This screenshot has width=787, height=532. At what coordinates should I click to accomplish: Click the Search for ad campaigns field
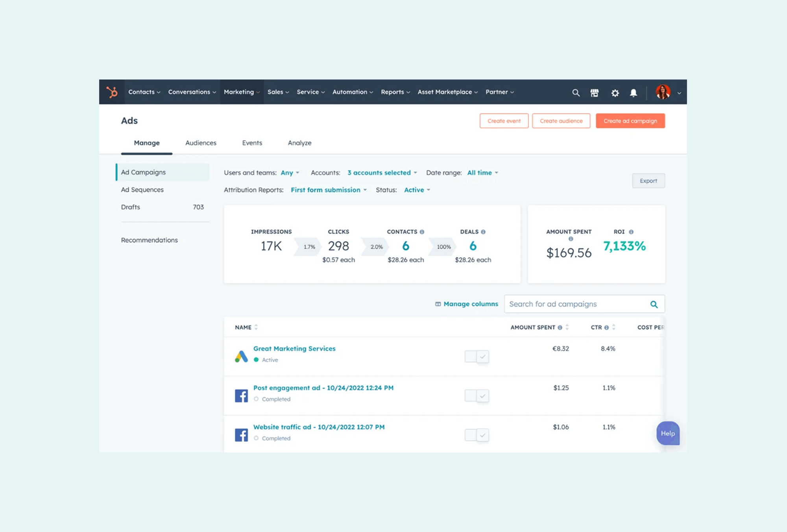pos(575,304)
